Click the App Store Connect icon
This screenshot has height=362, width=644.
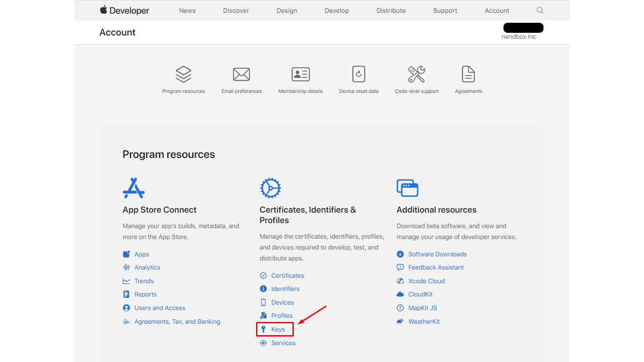(x=133, y=188)
